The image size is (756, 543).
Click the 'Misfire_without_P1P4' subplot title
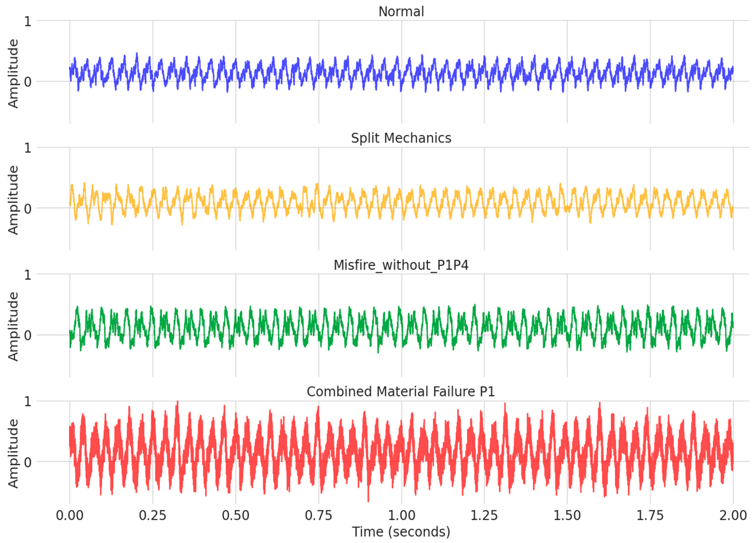[x=401, y=265]
